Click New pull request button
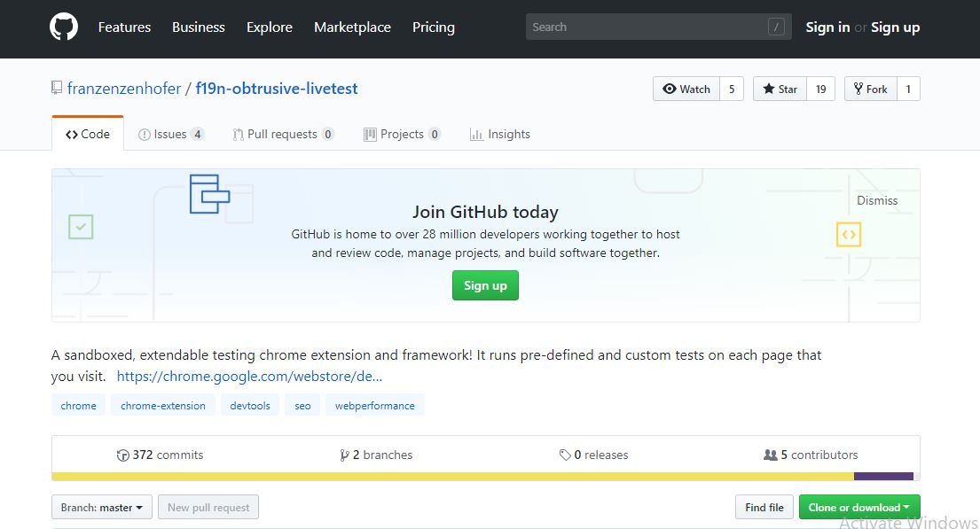 208,507
